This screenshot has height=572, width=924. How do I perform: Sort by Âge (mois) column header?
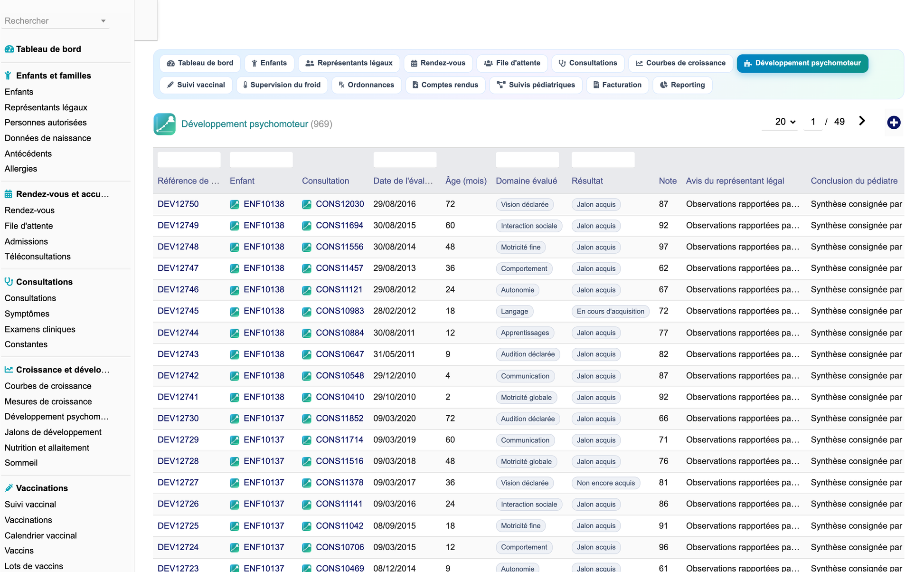click(x=466, y=181)
